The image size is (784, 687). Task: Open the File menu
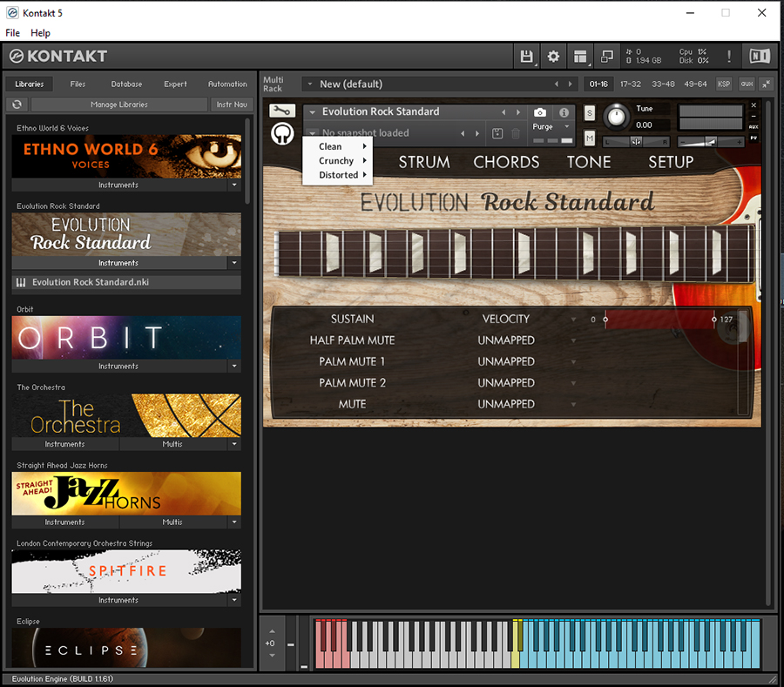[x=12, y=33]
